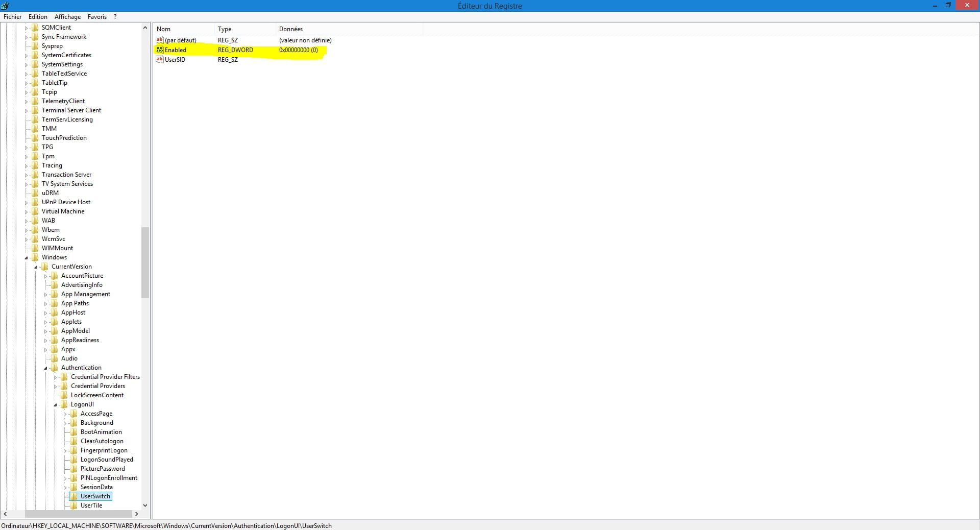Collapse the LogonUI tree node
Screen dimensions: 980x530
pyautogui.click(x=55, y=405)
